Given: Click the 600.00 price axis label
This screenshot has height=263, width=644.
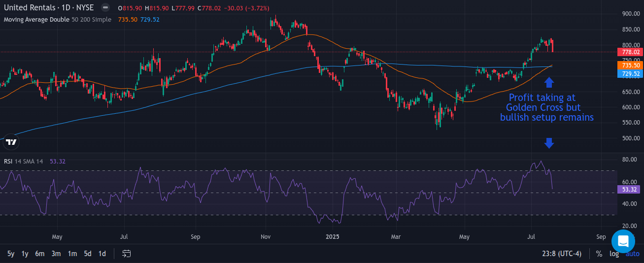Looking at the screenshot, I should tap(631, 107).
